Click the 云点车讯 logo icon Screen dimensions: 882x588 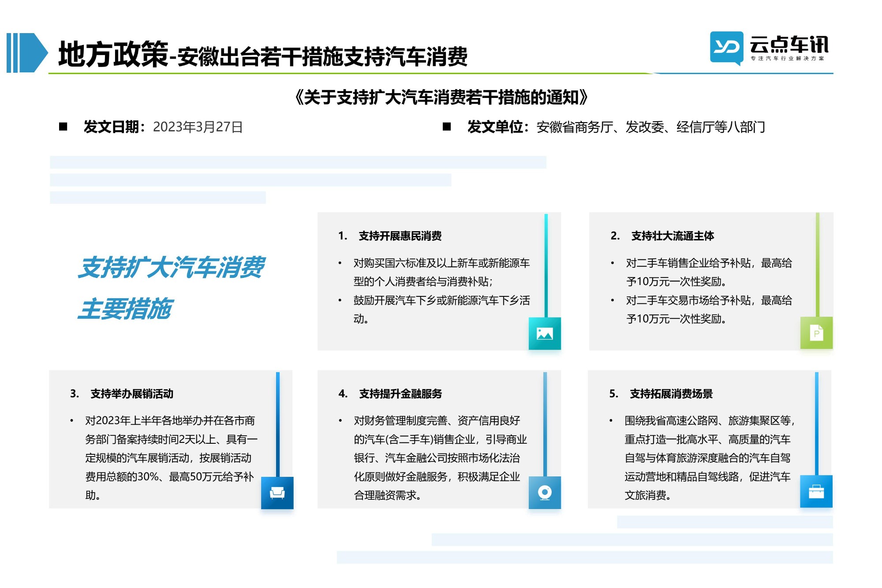coord(727,48)
